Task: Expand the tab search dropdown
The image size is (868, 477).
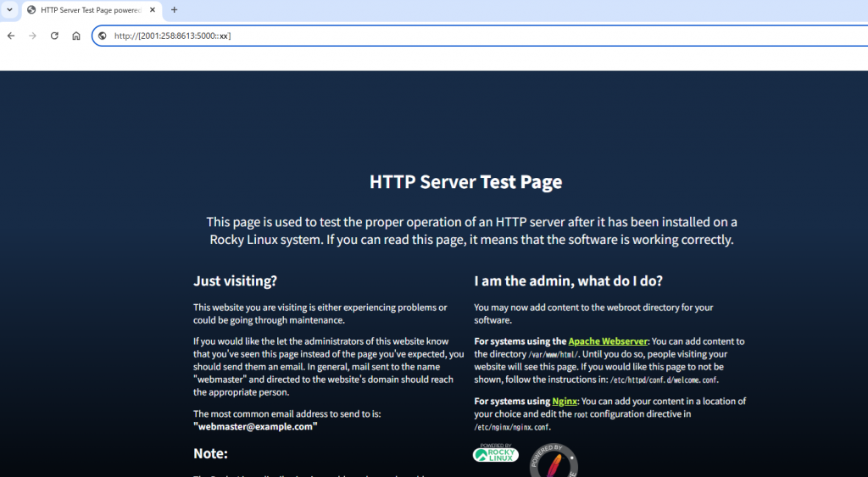Action: pos(9,10)
